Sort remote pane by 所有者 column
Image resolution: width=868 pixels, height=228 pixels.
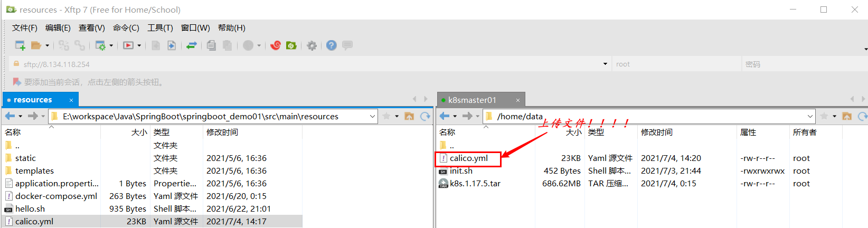805,132
